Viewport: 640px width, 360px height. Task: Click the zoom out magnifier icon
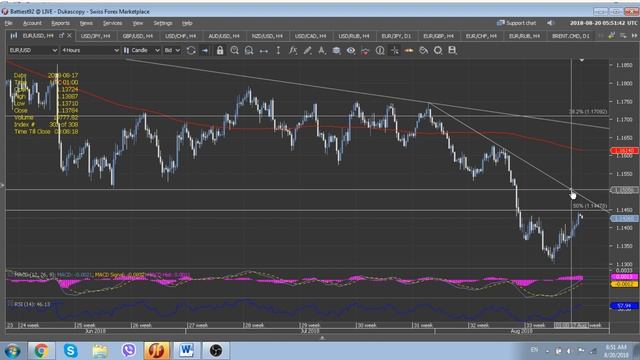(x=249, y=50)
